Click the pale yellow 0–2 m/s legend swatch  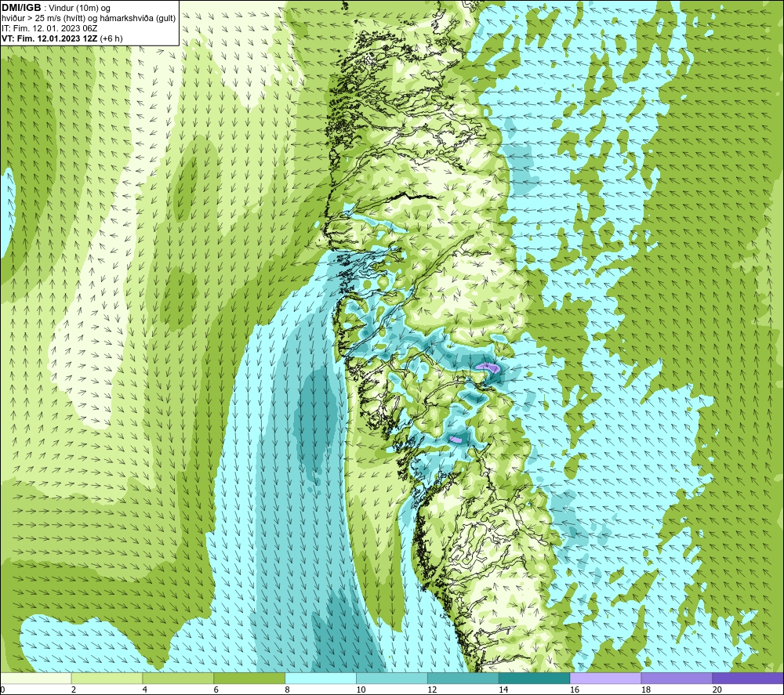(36, 678)
